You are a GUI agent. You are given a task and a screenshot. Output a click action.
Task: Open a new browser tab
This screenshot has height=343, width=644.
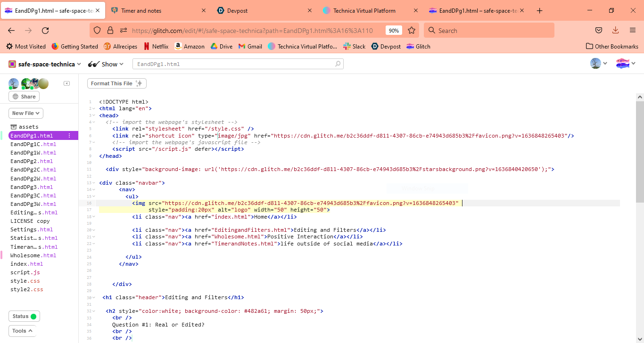(540, 10)
